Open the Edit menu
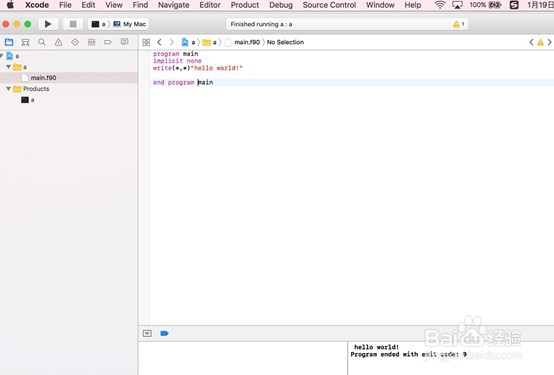Screen dimensions: 554x375 [x=88, y=5]
